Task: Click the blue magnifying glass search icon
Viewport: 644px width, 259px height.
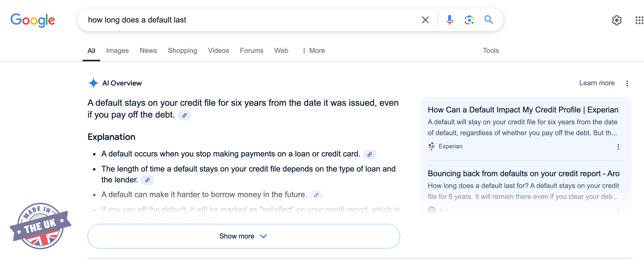Action: pos(489,20)
